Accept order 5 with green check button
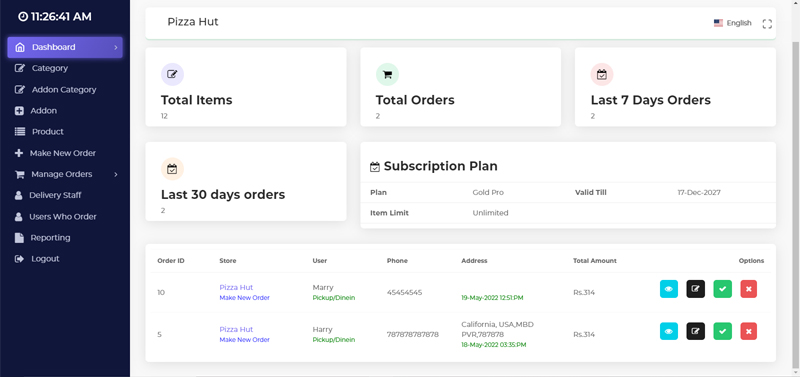 click(722, 331)
